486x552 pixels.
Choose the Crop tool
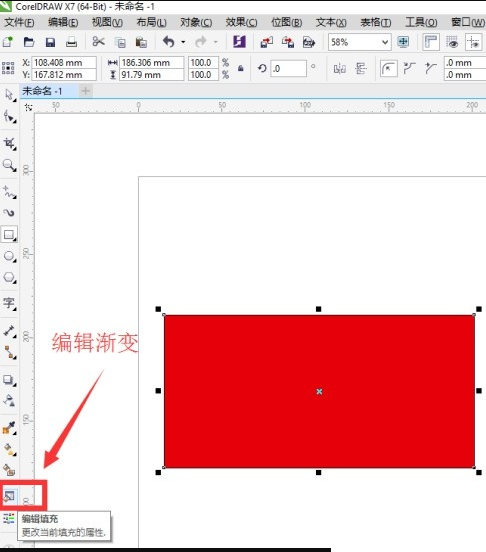[x=9, y=143]
